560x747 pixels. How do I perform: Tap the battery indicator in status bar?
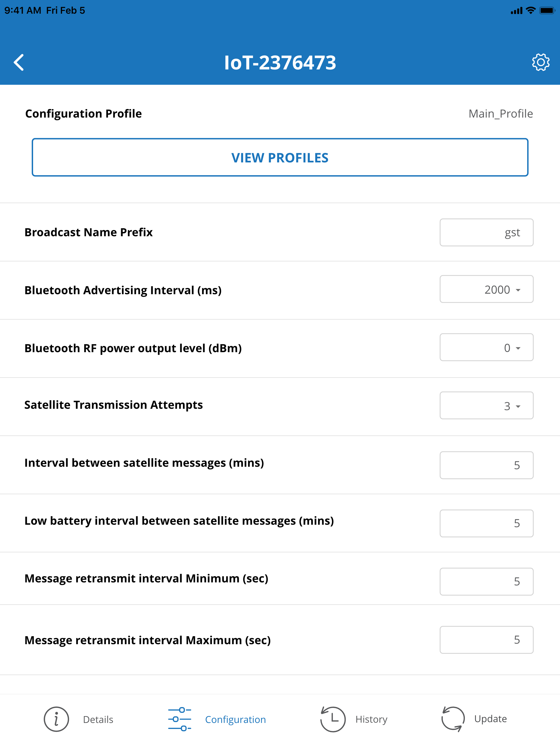coord(547,10)
